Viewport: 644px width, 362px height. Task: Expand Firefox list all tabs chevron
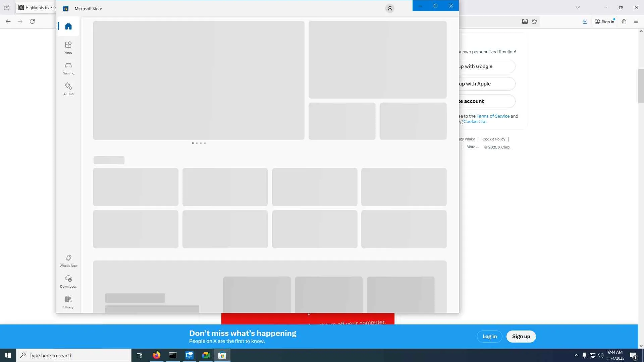[x=578, y=7]
